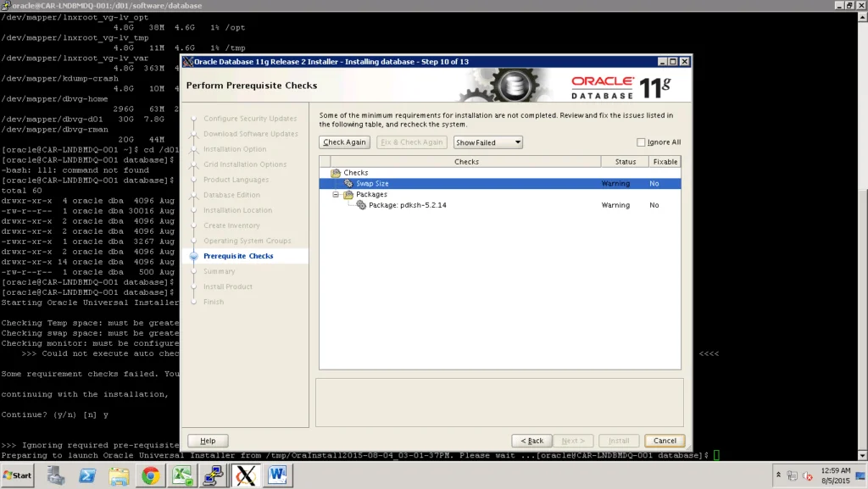868x489 pixels.
Task: Click the Packages folder icon
Action: [348, 195]
